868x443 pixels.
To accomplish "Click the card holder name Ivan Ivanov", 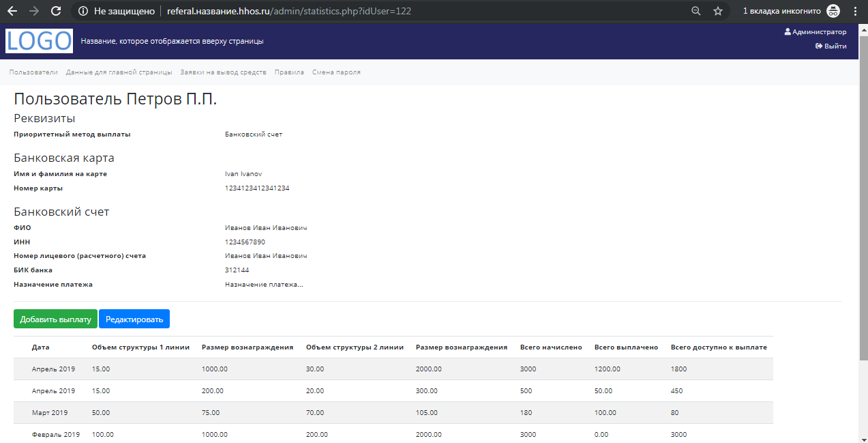I will pyautogui.click(x=243, y=174).
